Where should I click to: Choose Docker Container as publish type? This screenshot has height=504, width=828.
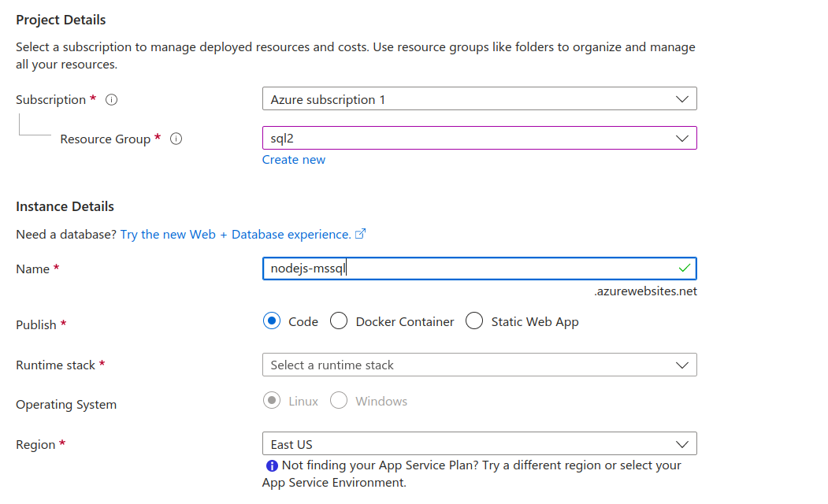[x=339, y=321]
